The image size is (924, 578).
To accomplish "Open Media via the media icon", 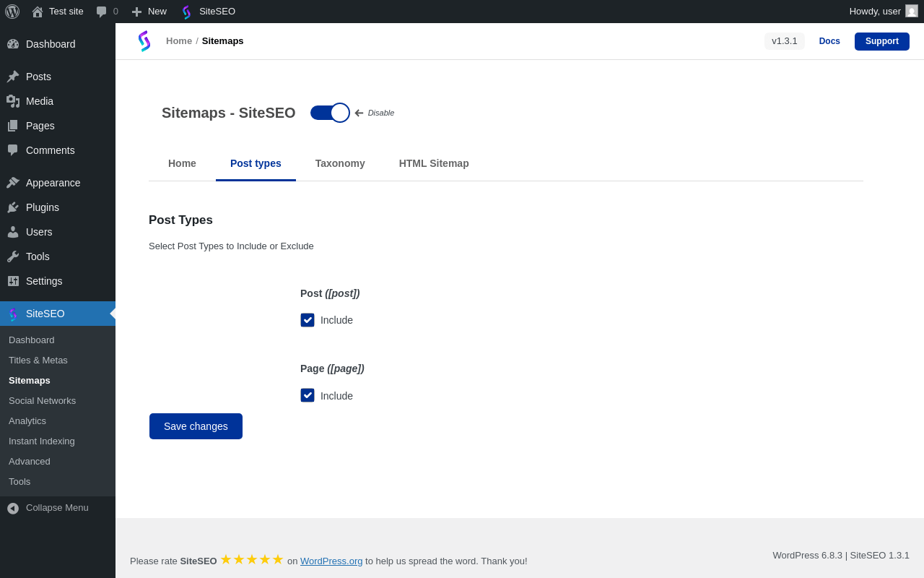I will pos(13,101).
